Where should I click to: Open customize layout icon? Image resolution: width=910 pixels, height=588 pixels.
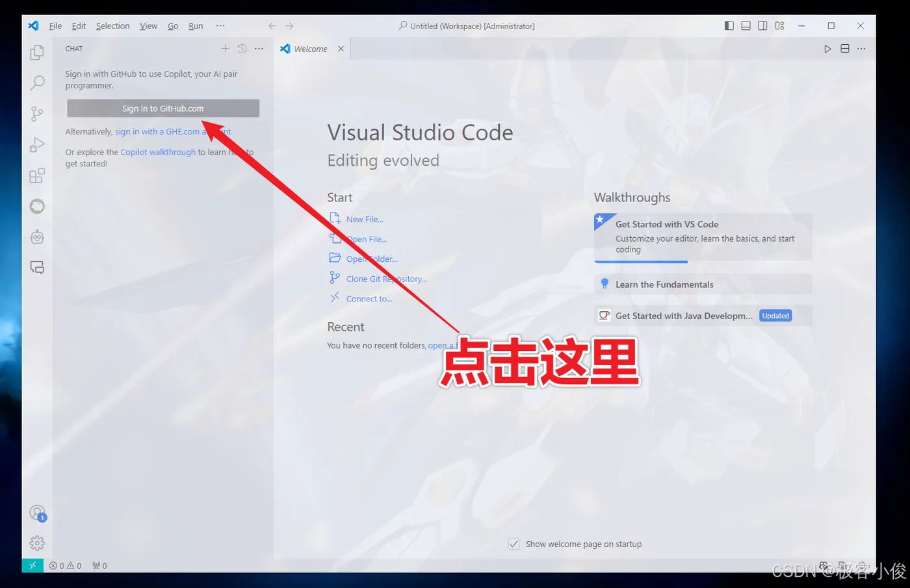[779, 26]
